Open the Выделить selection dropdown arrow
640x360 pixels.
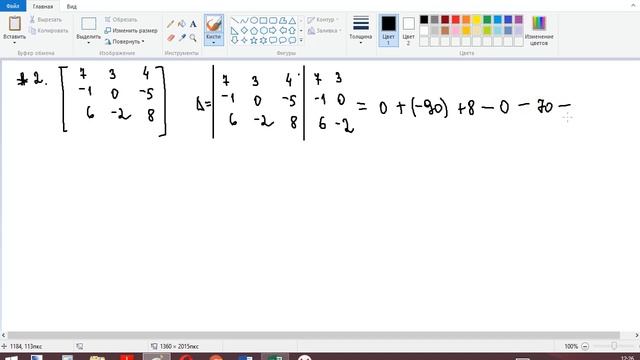click(89, 43)
